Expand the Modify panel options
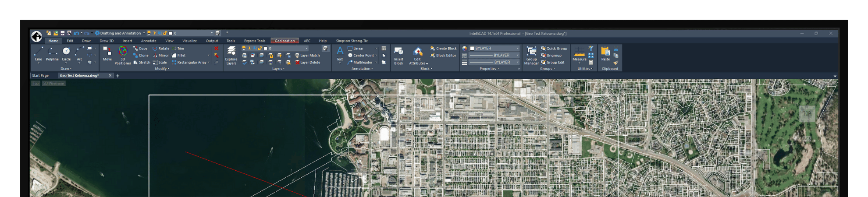The height and width of the screenshot is (197, 868). [162, 69]
